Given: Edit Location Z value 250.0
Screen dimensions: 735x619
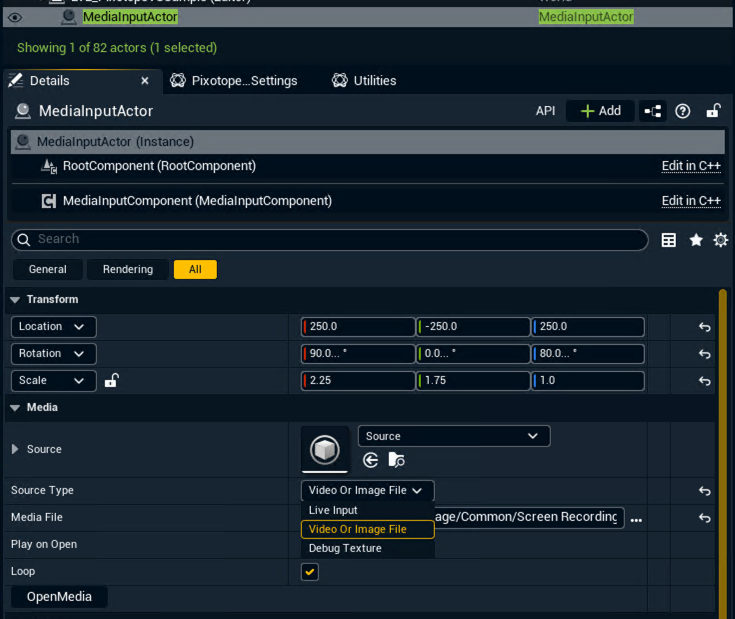Looking at the screenshot, I should [x=588, y=327].
